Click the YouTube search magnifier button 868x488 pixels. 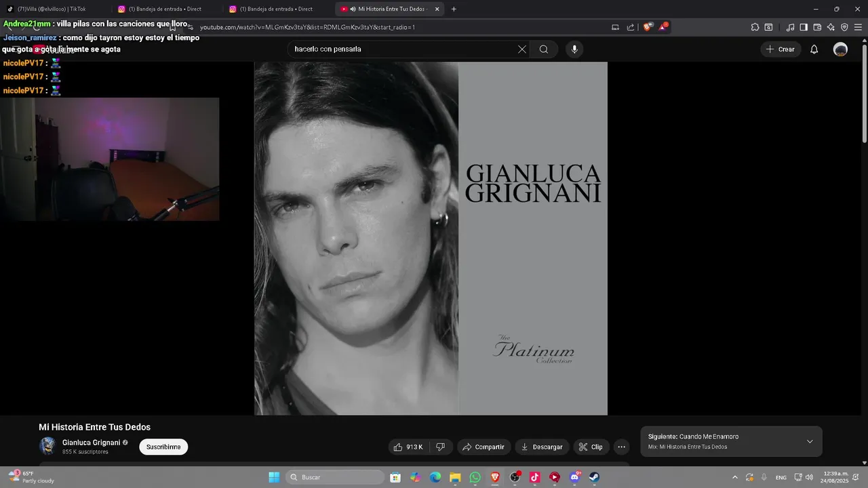[x=544, y=49]
